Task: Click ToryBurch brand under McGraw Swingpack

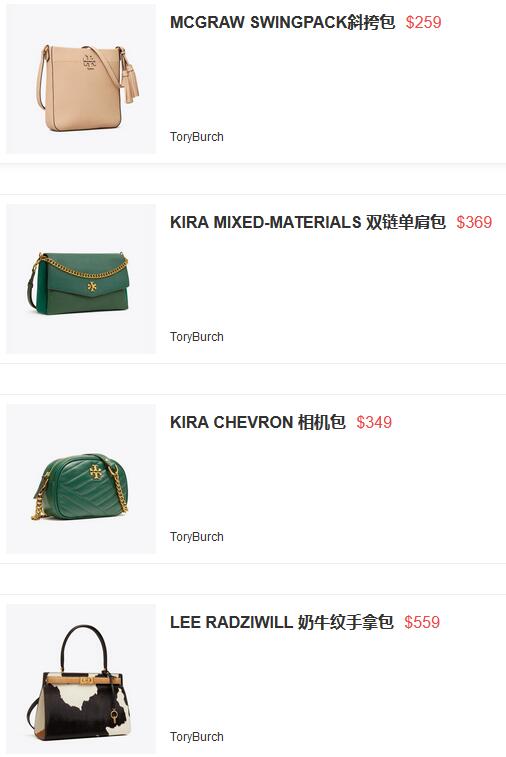Action: [x=197, y=137]
